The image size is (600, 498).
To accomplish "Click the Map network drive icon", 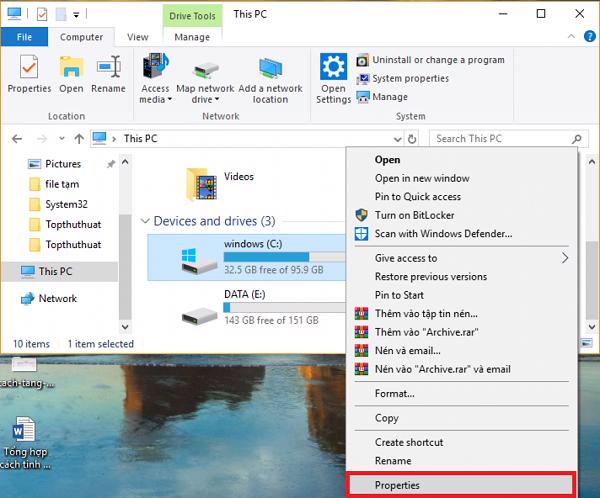I will (204, 68).
